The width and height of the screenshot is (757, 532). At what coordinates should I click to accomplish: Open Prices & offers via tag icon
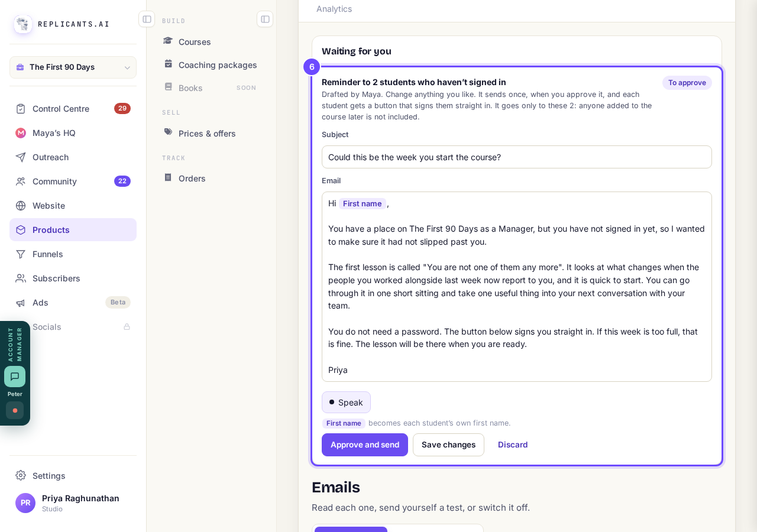(168, 132)
